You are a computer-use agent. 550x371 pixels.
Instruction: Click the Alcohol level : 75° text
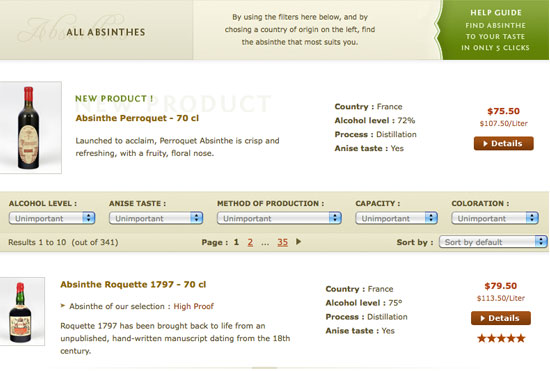coord(364,303)
